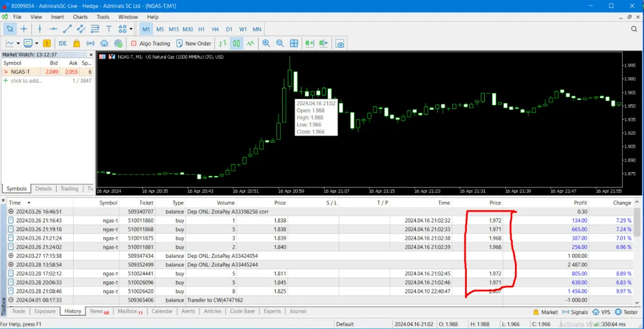
Task: Click the New Order button
Action: (193, 43)
